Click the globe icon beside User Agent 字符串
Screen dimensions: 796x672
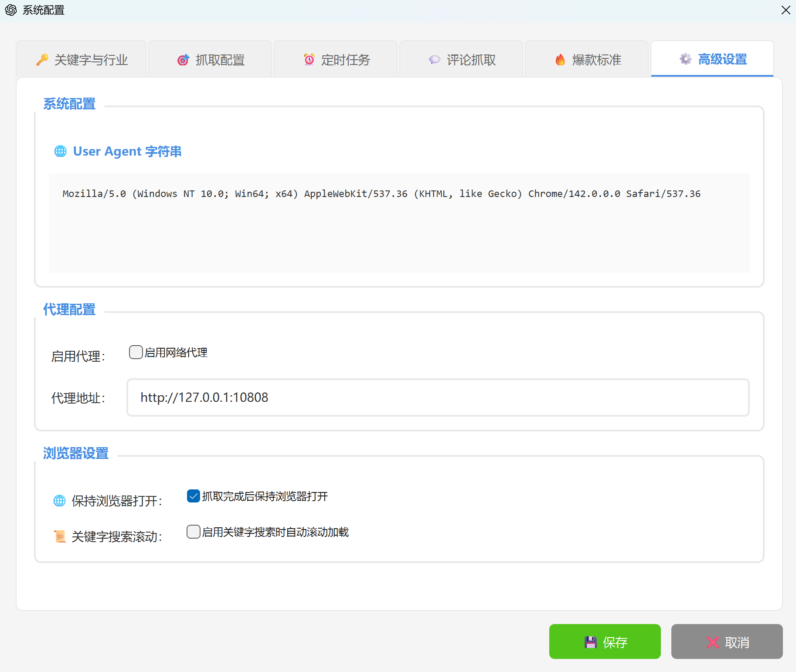60,151
